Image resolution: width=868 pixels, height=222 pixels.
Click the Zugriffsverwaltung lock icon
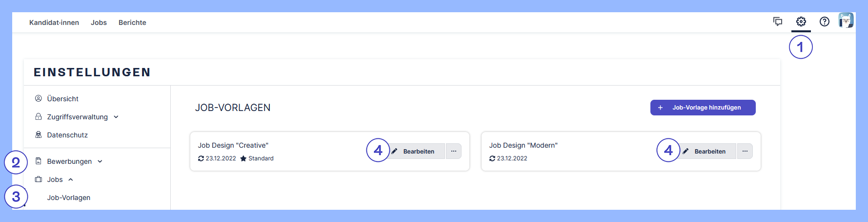pyautogui.click(x=39, y=117)
